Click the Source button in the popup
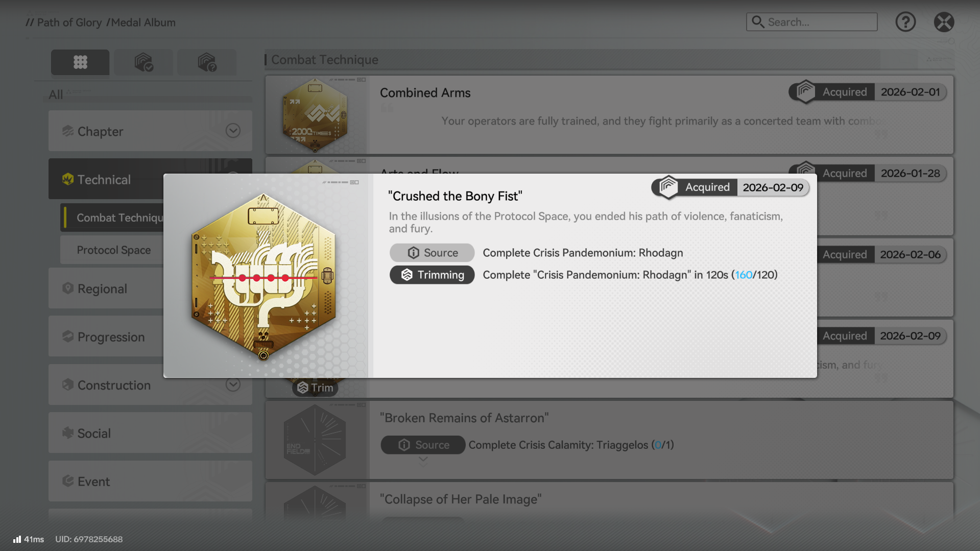 point(432,253)
